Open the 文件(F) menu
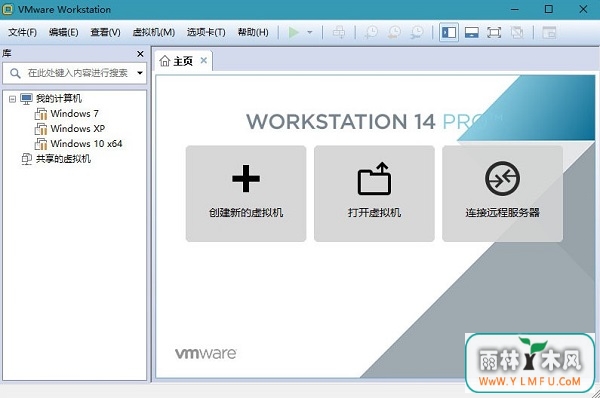Viewport: 600px width, 398px height. pyautogui.click(x=23, y=32)
